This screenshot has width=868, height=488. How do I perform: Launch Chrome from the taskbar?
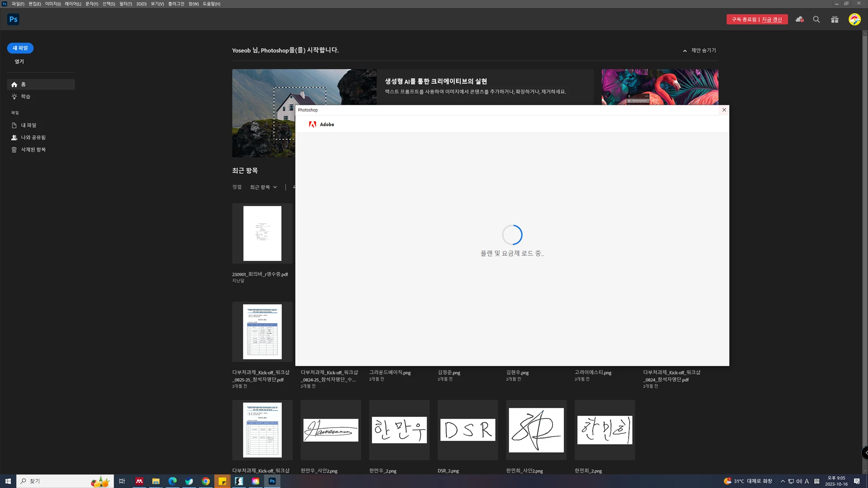point(206,481)
